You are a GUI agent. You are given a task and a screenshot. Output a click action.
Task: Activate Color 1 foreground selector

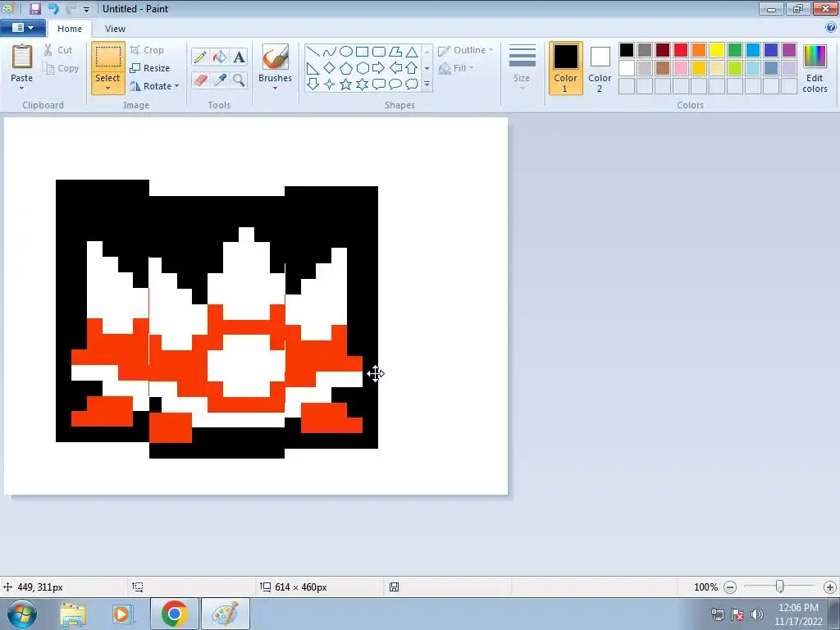point(566,68)
